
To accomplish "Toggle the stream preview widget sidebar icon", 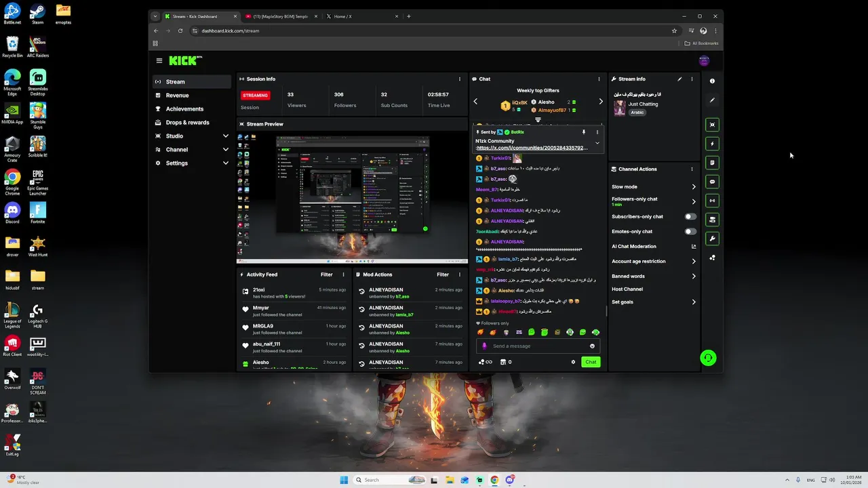I will click(712, 125).
